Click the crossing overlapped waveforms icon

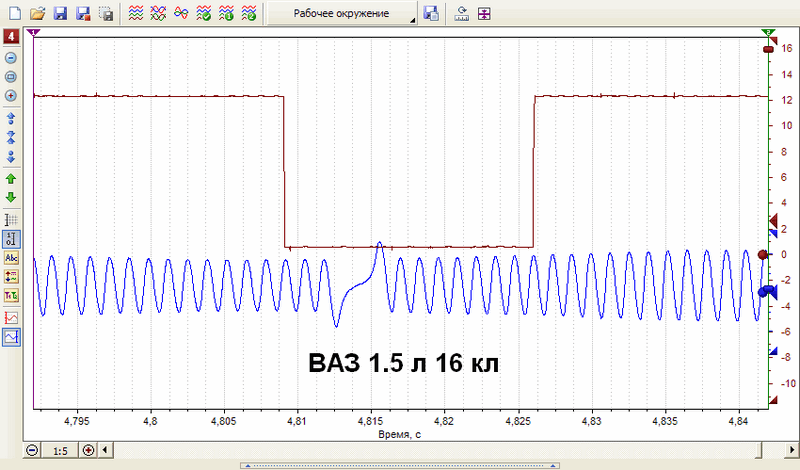pos(158,13)
